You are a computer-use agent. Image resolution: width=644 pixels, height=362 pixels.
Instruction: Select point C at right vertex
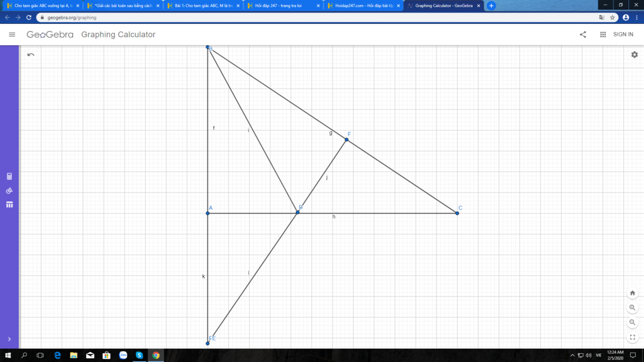click(x=457, y=213)
